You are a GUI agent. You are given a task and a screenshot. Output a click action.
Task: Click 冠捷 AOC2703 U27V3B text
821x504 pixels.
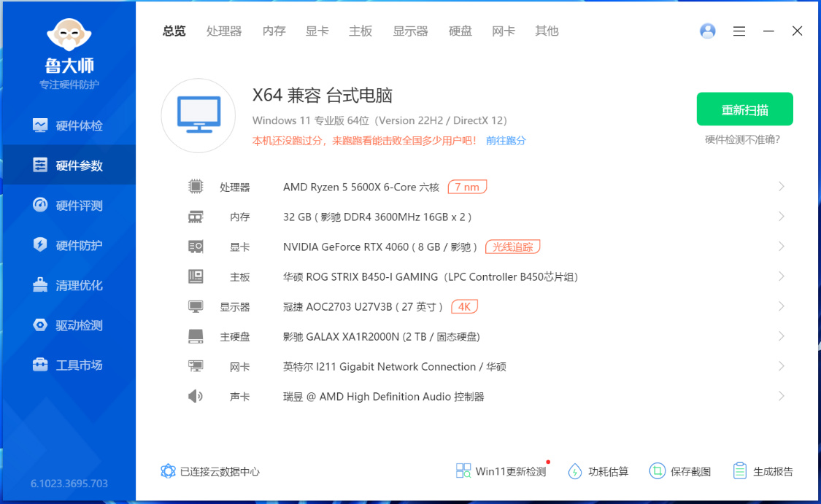pos(363,306)
